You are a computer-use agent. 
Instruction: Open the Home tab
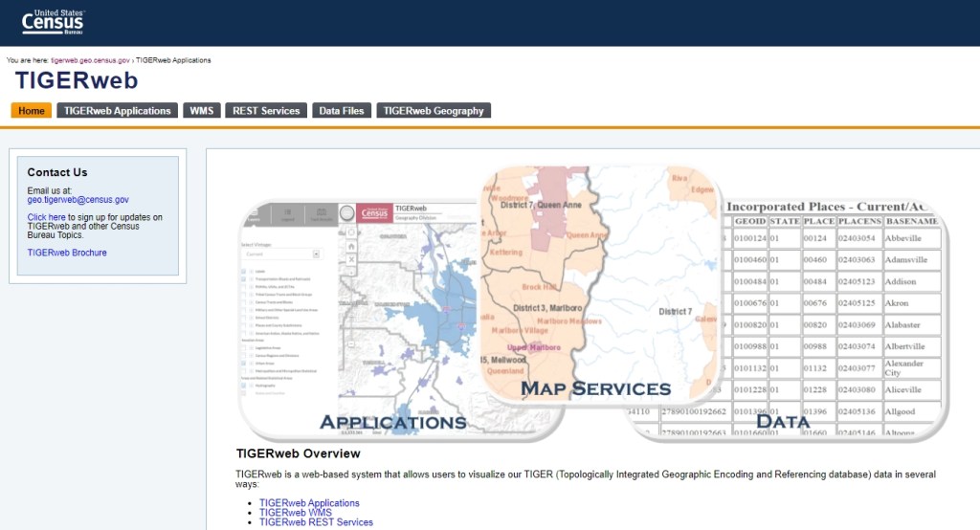point(32,111)
